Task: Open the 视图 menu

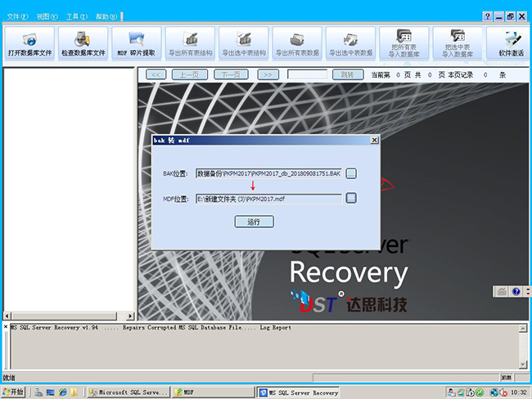Action: click(47, 16)
